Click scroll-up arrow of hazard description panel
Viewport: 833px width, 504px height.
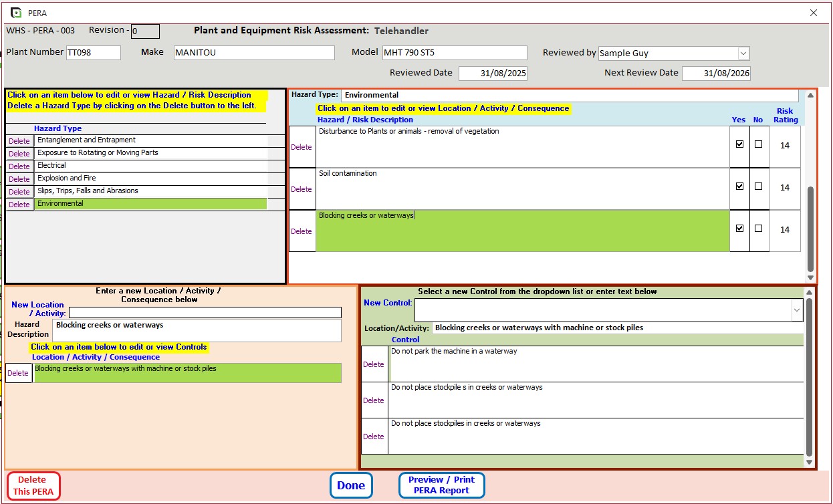tap(811, 96)
